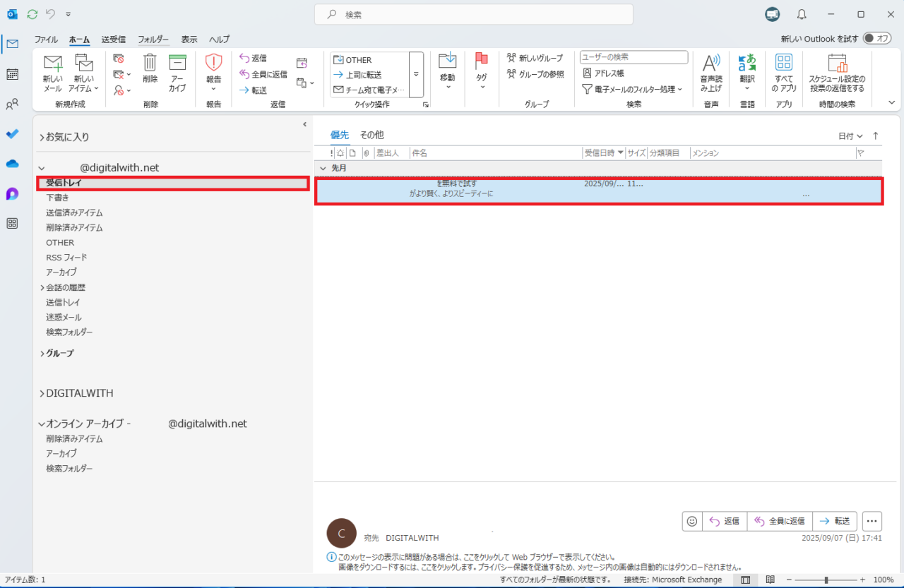Click the Copilot icon in the sidebar
904x588 pixels.
point(12,194)
